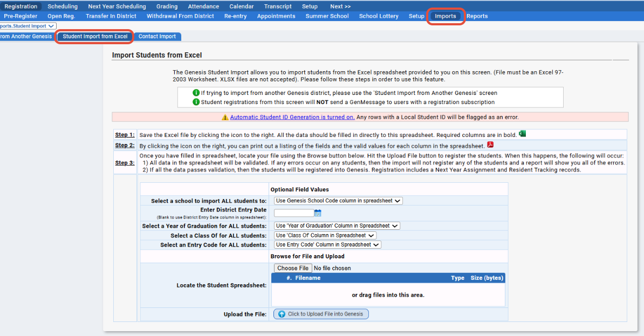
Task: Open Re-entry submenu
Action: [235, 16]
